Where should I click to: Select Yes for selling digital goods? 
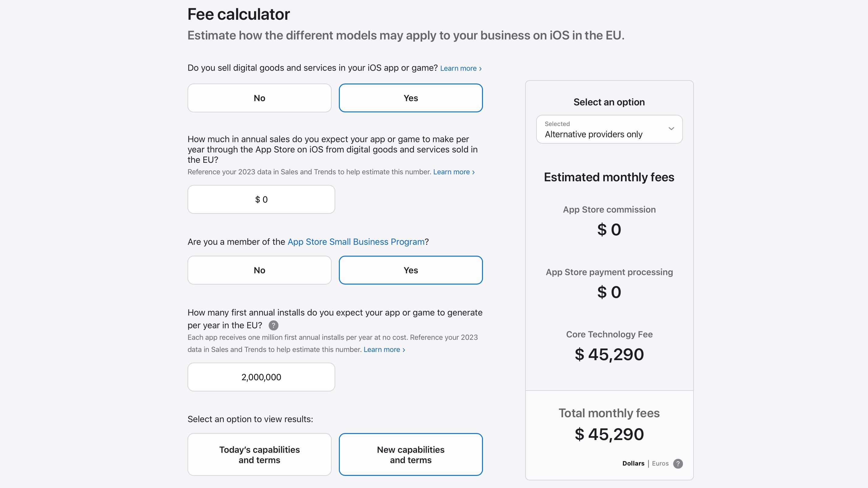(x=410, y=98)
